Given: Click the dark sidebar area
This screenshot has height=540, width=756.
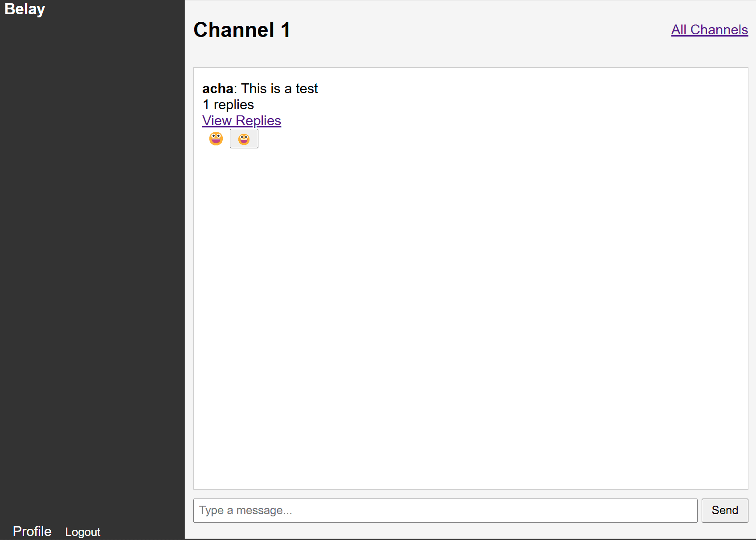Looking at the screenshot, I should point(92,267).
